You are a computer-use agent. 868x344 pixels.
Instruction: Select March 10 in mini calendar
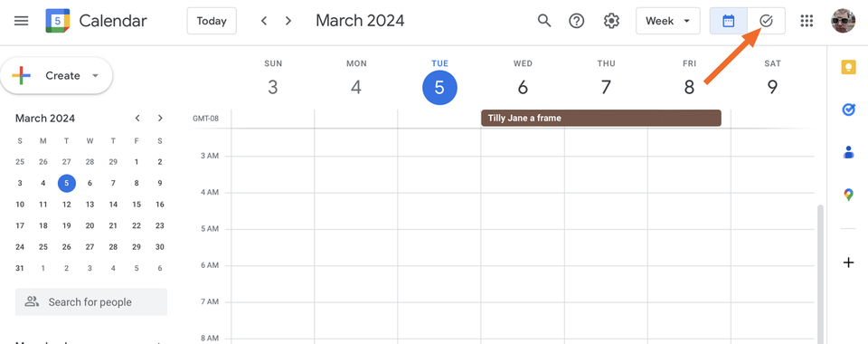pos(20,205)
